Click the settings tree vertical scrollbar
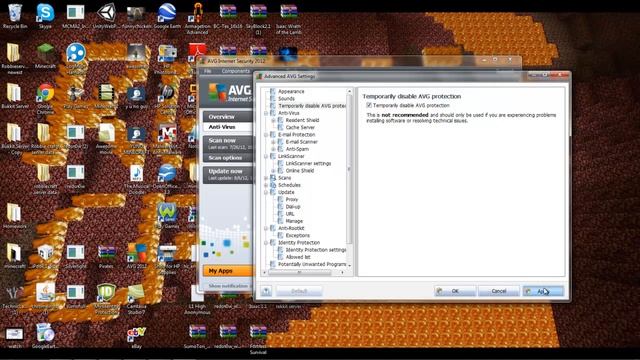The image size is (640, 360). (x=349, y=169)
